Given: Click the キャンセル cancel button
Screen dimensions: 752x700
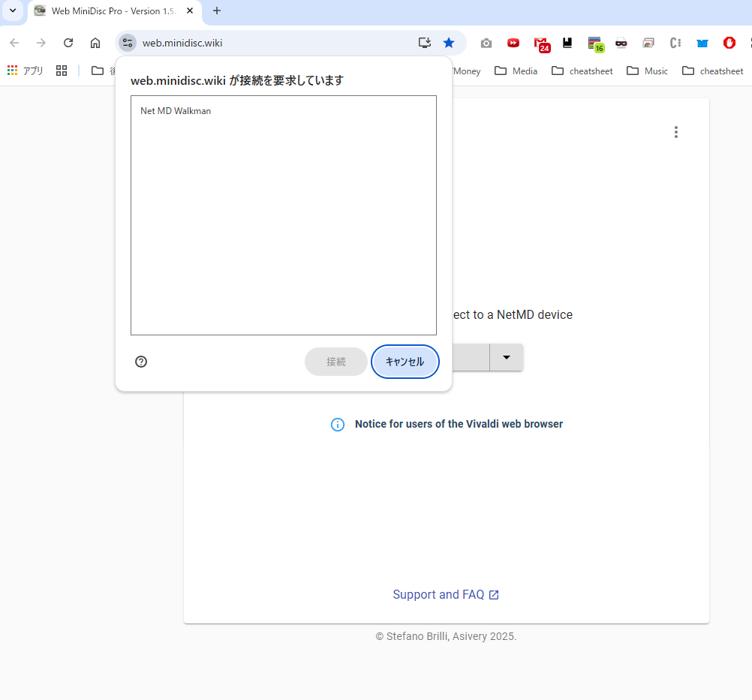Looking at the screenshot, I should pyautogui.click(x=405, y=362).
